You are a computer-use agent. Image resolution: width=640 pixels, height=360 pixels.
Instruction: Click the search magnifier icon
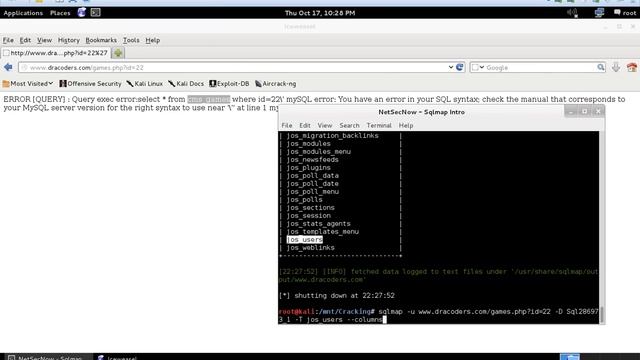601,67
